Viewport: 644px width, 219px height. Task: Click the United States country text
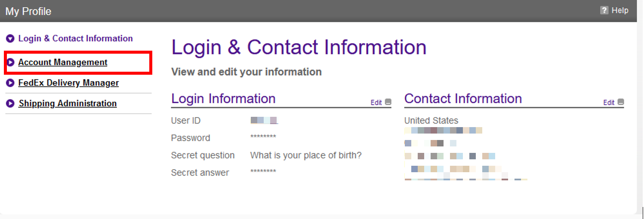431,121
